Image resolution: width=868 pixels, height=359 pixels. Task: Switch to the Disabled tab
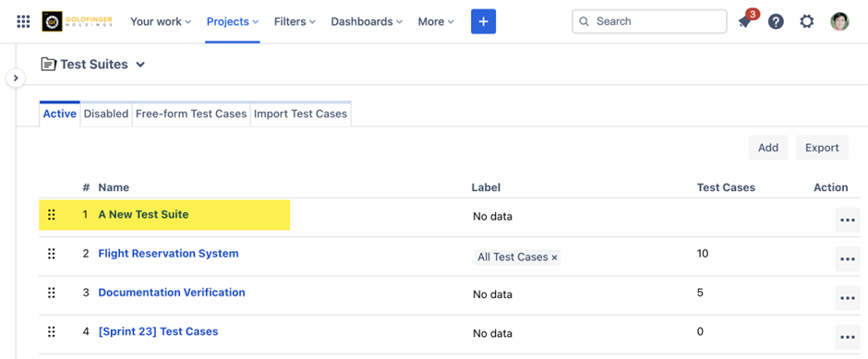(x=106, y=114)
